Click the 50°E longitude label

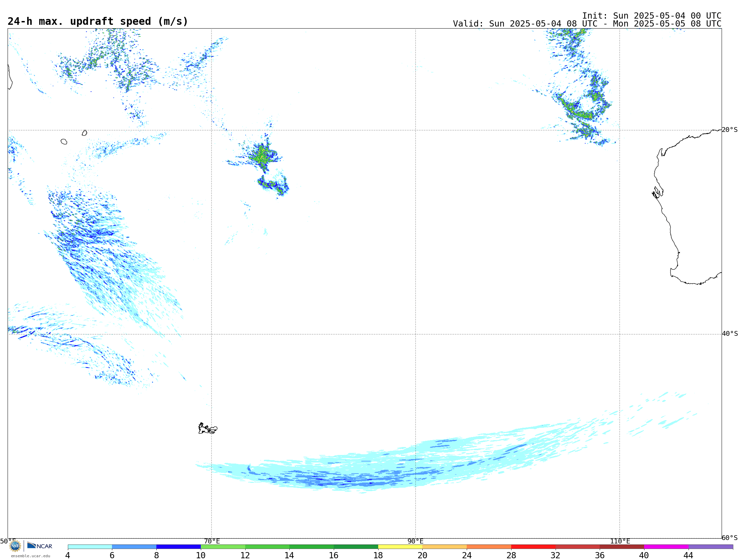point(8,541)
